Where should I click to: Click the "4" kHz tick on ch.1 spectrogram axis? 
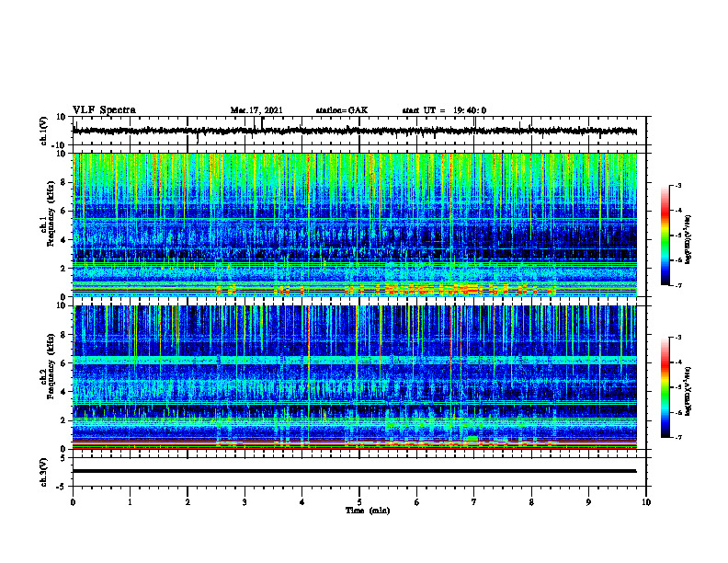pos(63,240)
